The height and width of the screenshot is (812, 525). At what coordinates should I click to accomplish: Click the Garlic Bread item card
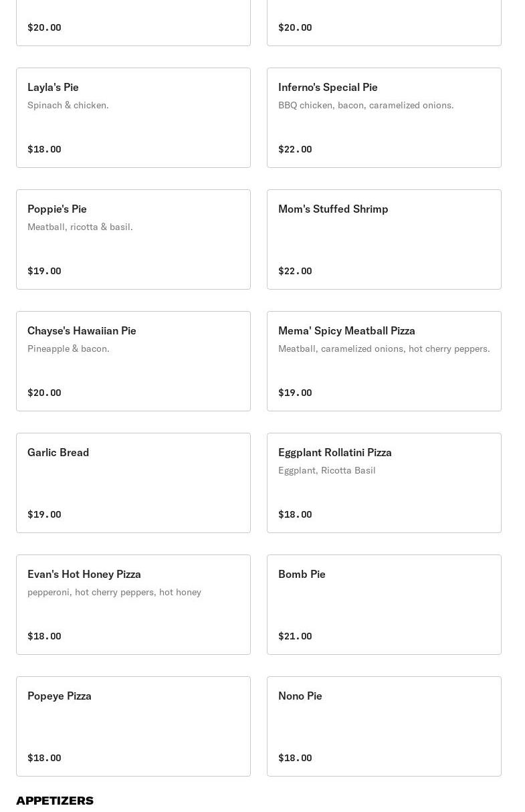tap(133, 483)
